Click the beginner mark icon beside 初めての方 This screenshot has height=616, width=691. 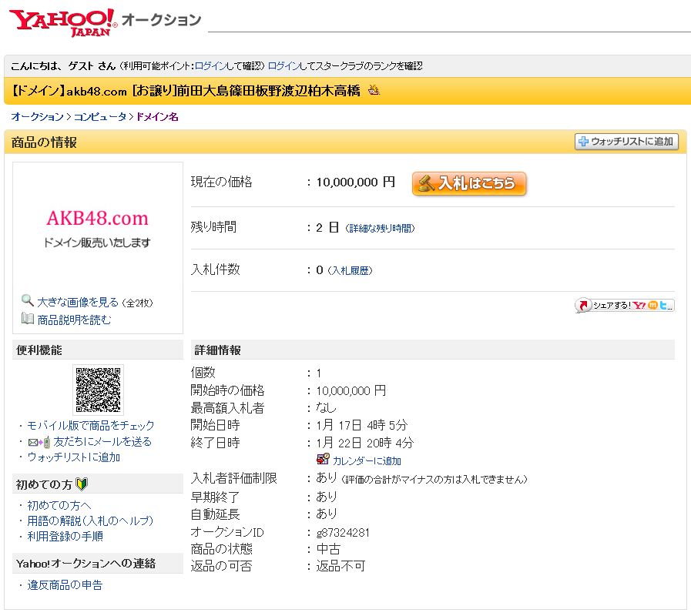[82, 484]
